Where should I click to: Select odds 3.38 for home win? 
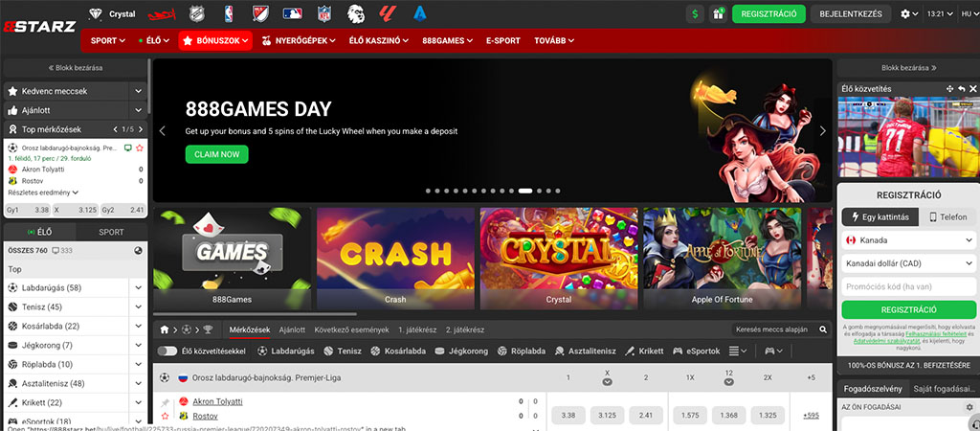(x=568, y=416)
